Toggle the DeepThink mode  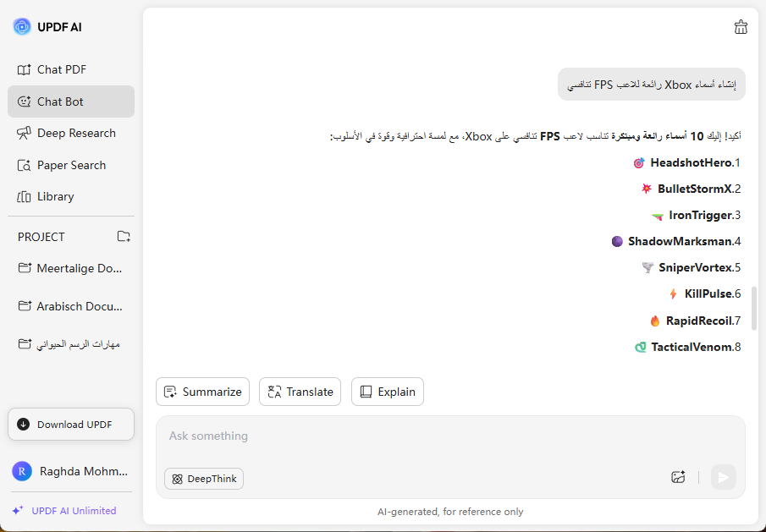(204, 479)
